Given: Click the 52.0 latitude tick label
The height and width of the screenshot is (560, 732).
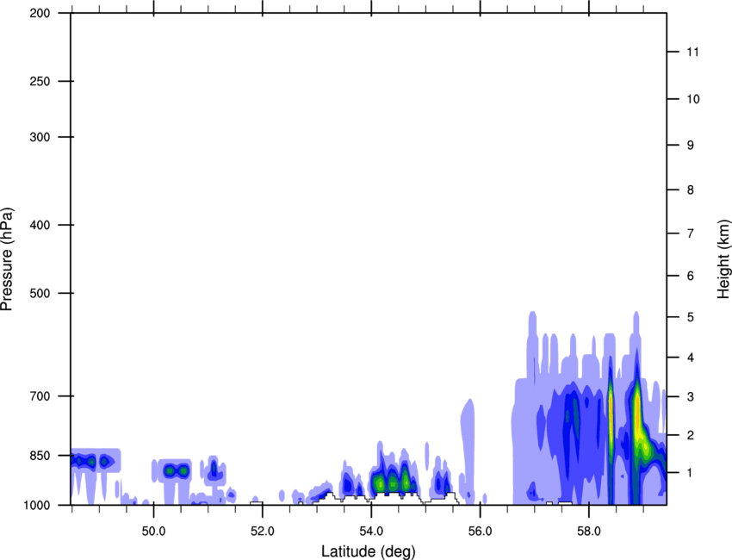Looking at the screenshot, I should [263, 532].
